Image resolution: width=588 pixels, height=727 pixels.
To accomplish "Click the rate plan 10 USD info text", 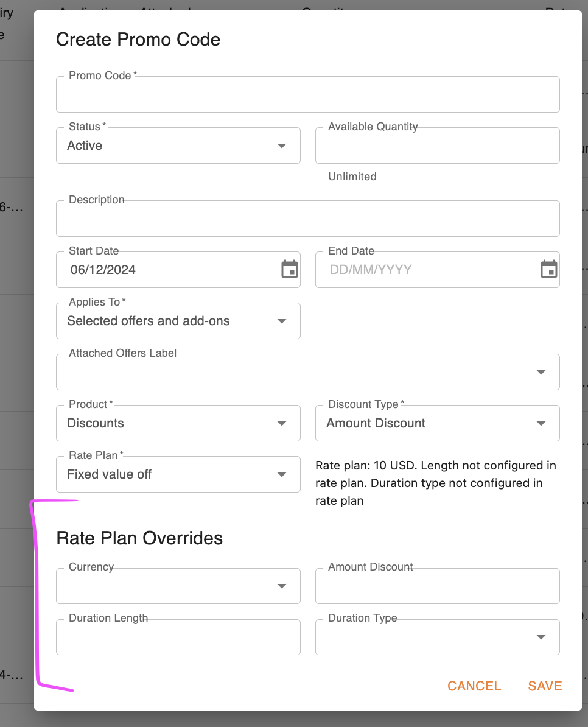I will pyautogui.click(x=436, y=483).
